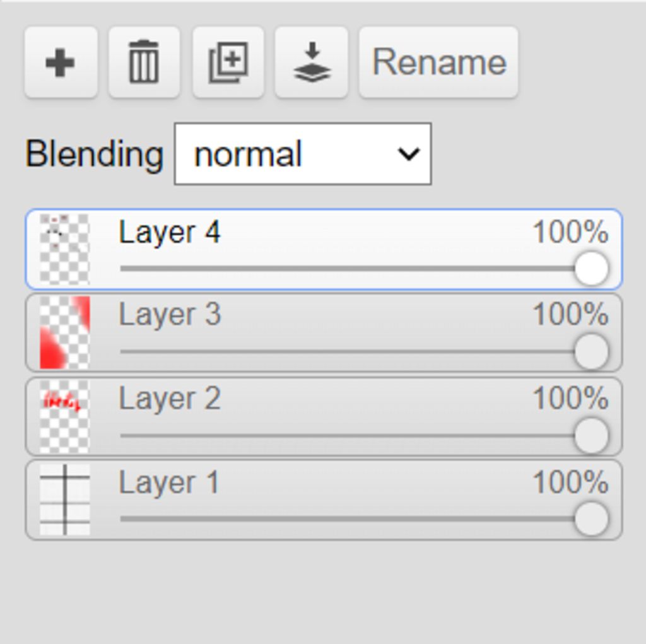Select the Layer 4 thumbnail

pos(65,249)
